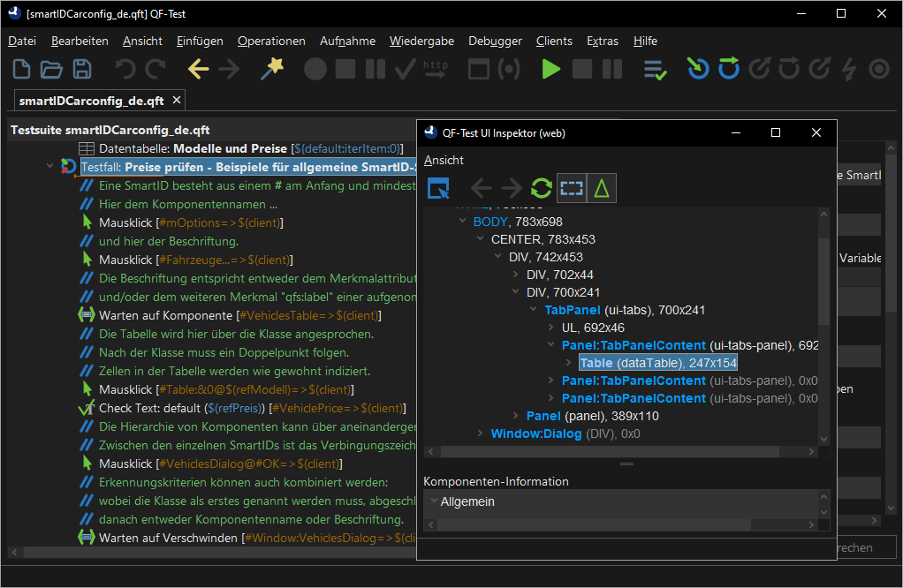This screenshot has height=588, width=903.
Task: Click the blue step-over debugger icon
Action: pos(729,69)
